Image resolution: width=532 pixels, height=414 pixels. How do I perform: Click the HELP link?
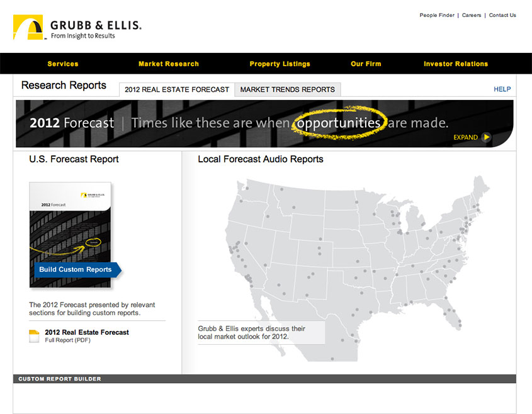pyautogui.click(x=502, y=89)
